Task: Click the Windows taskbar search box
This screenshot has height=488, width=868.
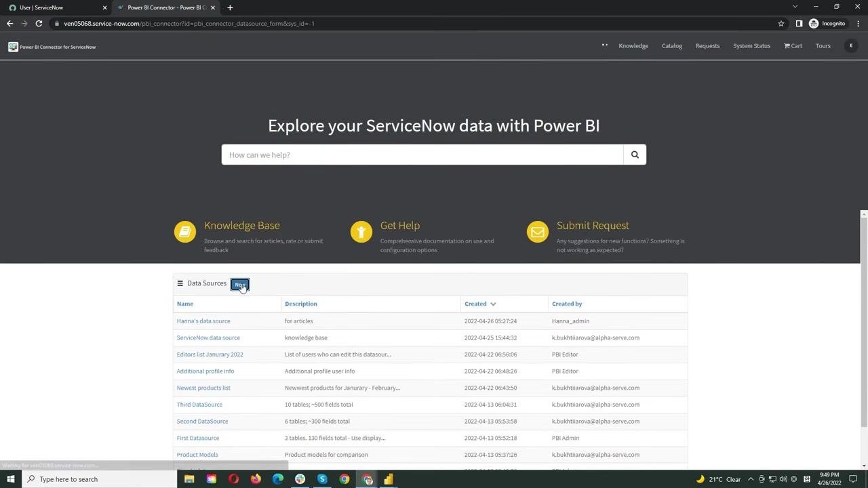Action: (x=99, y=479)
